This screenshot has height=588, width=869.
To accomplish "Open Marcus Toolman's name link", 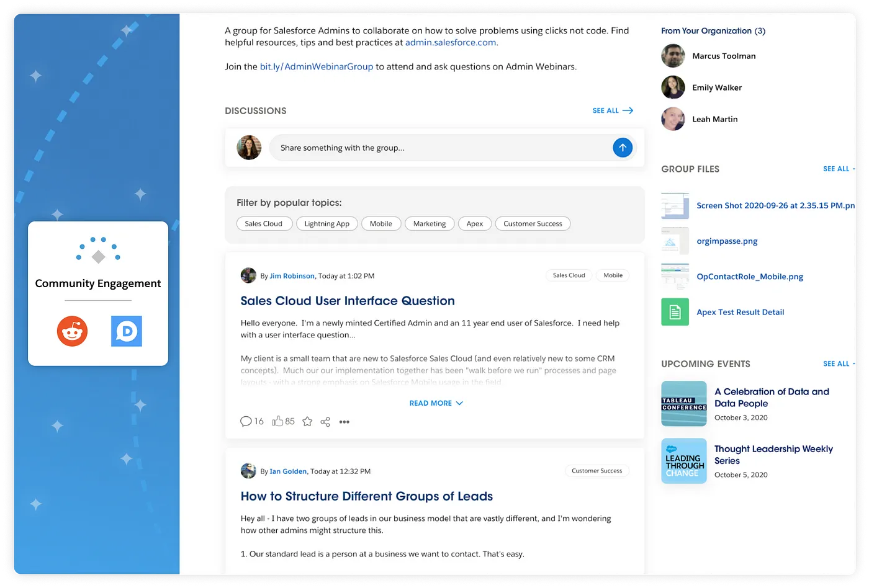I will click(724, 56).
